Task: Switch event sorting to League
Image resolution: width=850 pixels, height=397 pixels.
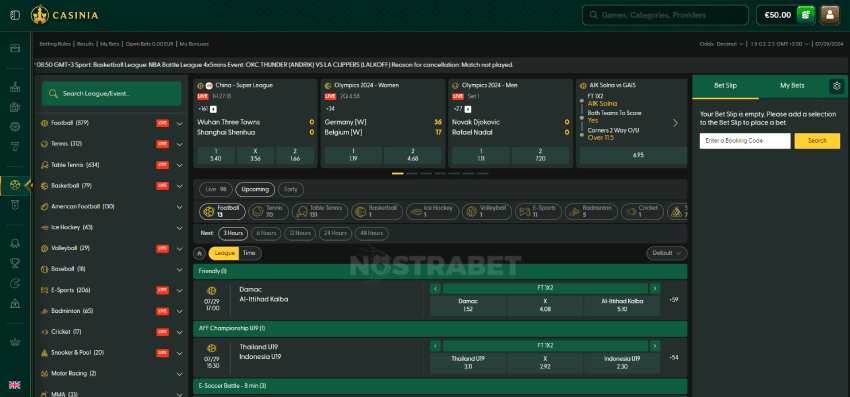Action: (224, 253)
